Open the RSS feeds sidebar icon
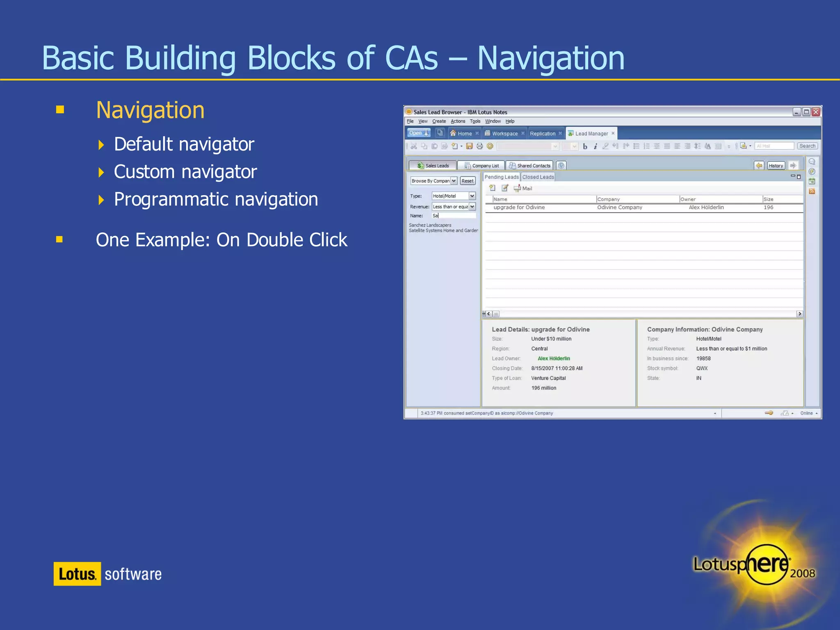This screenshot has height=630, width=840. (812, 191)
